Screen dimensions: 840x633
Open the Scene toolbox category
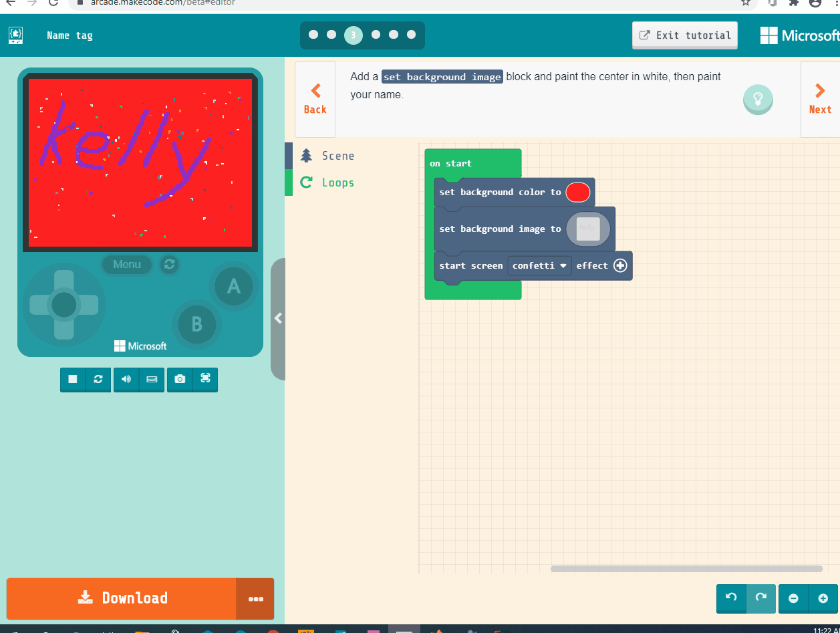tap(352, 156)
